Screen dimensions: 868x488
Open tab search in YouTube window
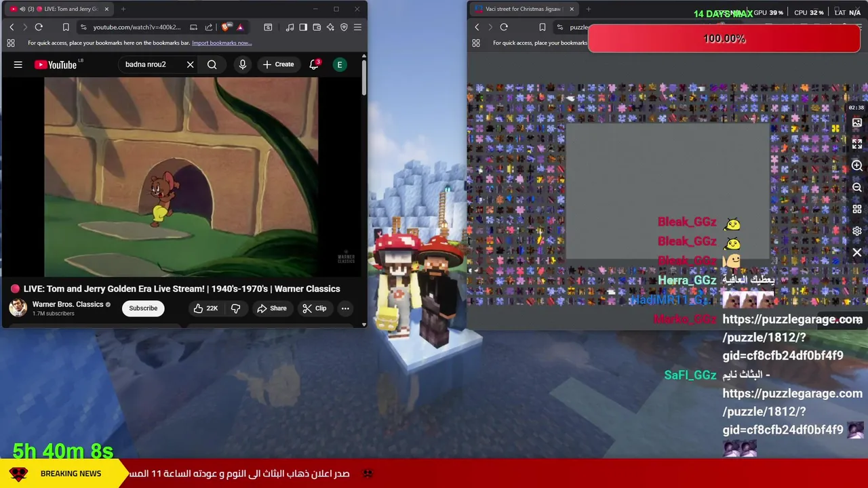(268, 27)
